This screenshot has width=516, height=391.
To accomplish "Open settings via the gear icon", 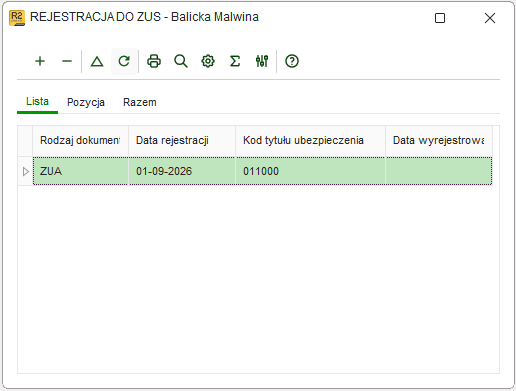I will [208, 61].
